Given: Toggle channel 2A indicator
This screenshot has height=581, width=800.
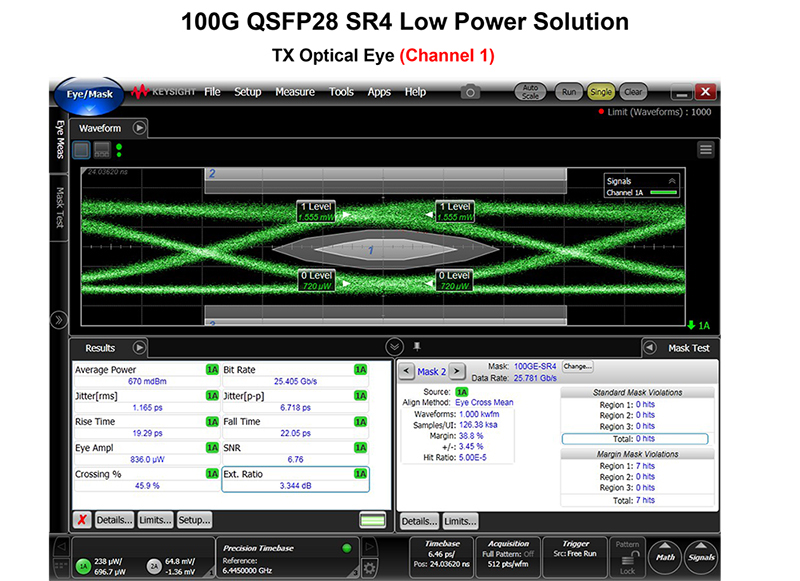Looking at the screenshot, I should coord(152,565).
